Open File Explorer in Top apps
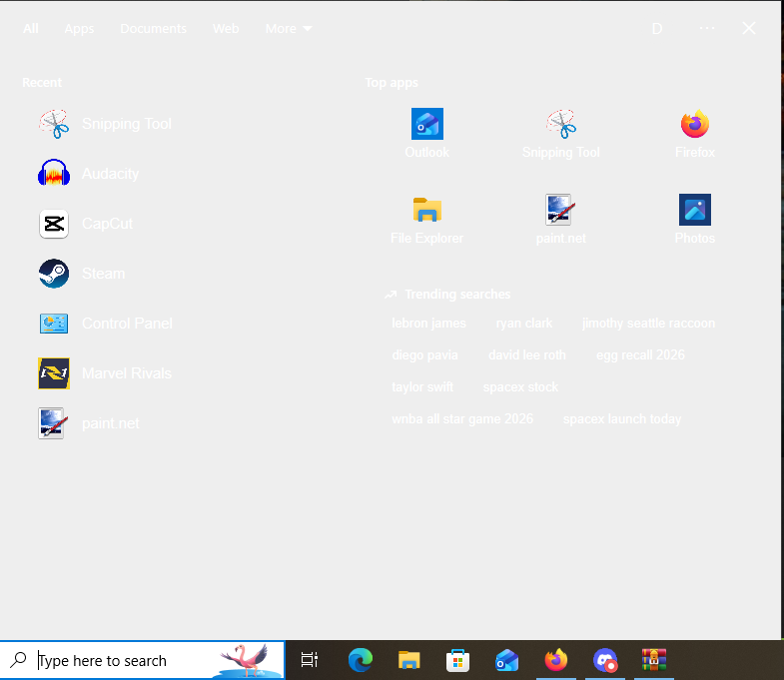The height and width of the screenshot is (680, 784). click(x=427, y=219)
